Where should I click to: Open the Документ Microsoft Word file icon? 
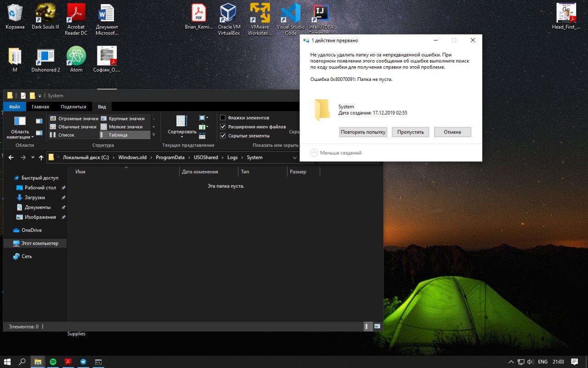pyautogui.click(x=107, y=19)
